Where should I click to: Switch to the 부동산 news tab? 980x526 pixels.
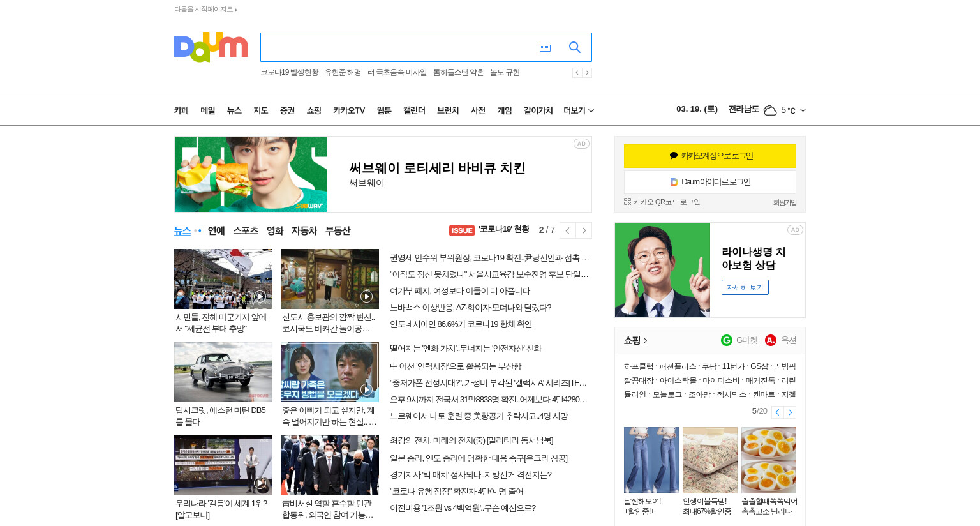click(x=338, y=230)
